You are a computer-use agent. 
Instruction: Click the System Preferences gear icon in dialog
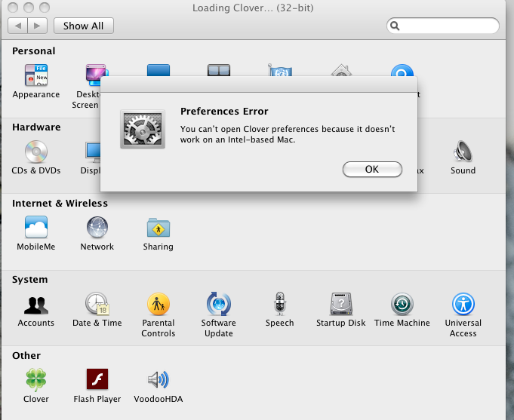pyautogui.click(x=143, y=129)
